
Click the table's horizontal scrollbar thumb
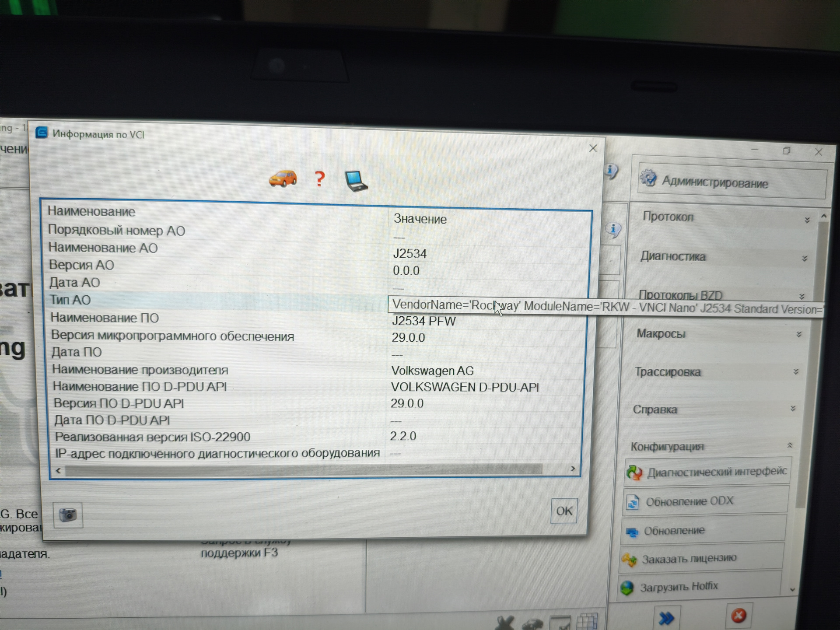tap(304, 470)
